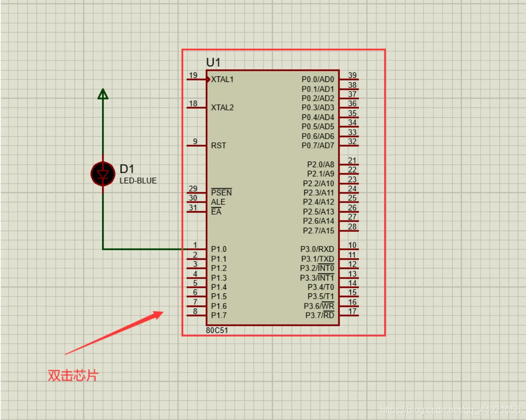Viewport: 526px width, 420px height.
Task: Click the P1.3 pin label
Action: (219, 278)
